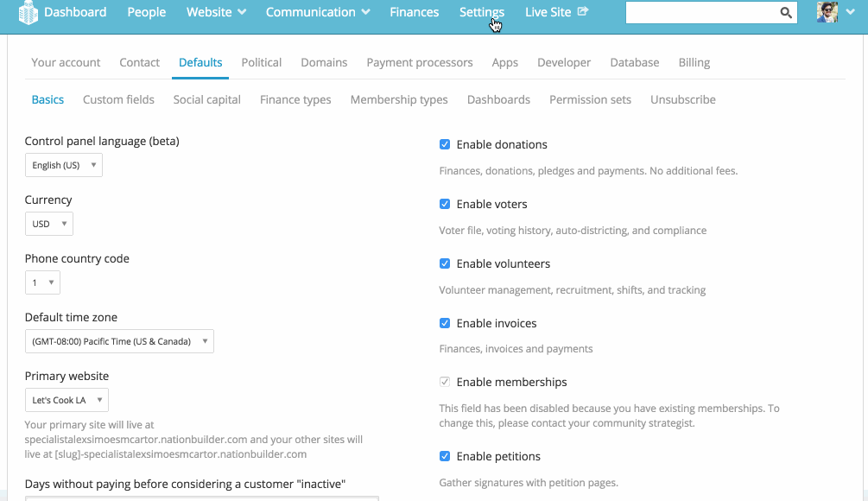Screen dimensions: 868x501
Task: Open the Unsubscribe sub-tab
Action: [683, 99]
